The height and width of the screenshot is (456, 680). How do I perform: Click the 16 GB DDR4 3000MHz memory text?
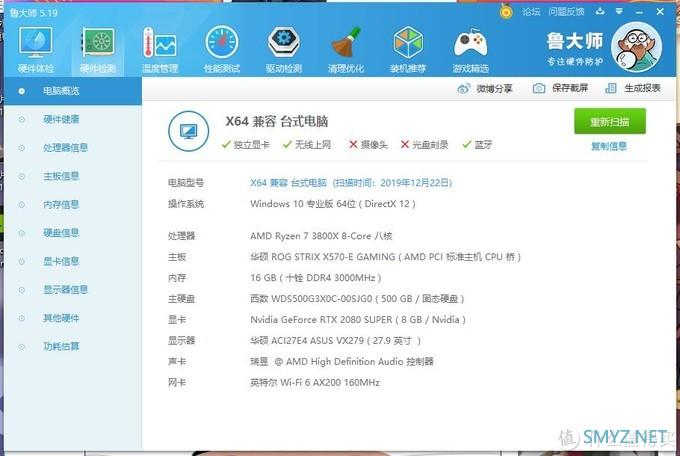[315, 278]
